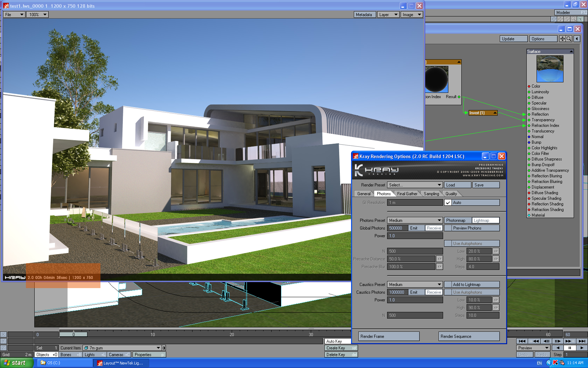
Task: Click the Kaspersky tray icon
Action: tap(555, 363)
